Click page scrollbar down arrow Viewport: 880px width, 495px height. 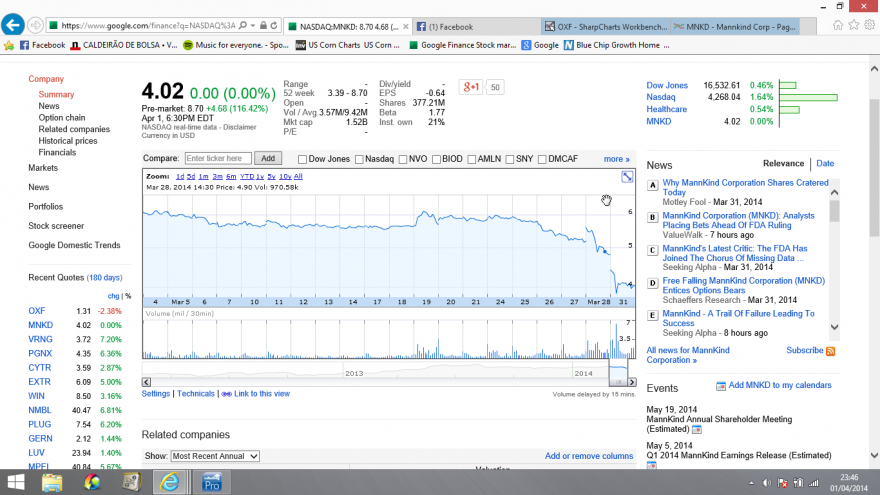pyautogui.click(x=874, y=455)
